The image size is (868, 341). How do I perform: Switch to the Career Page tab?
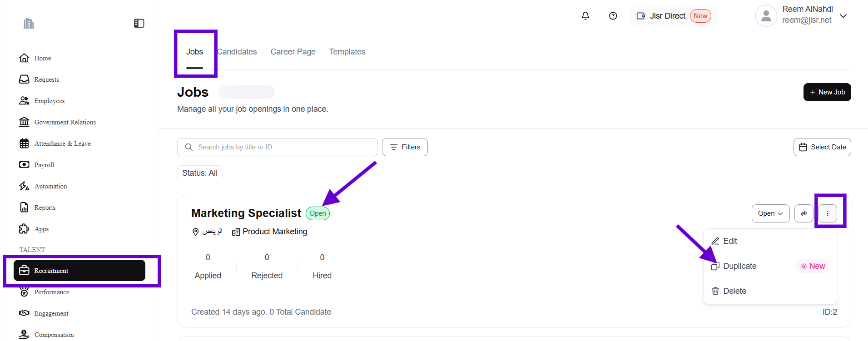pyautogui.click(x=293, y=52)
